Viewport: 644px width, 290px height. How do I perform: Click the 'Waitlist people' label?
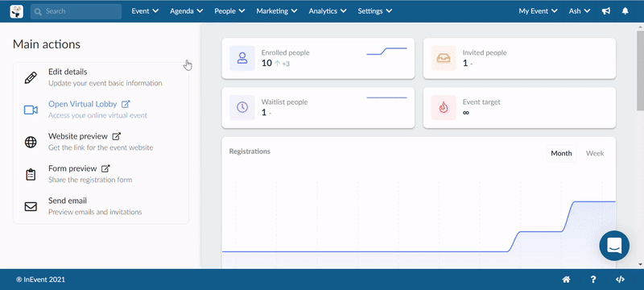[x=285, y=101]
